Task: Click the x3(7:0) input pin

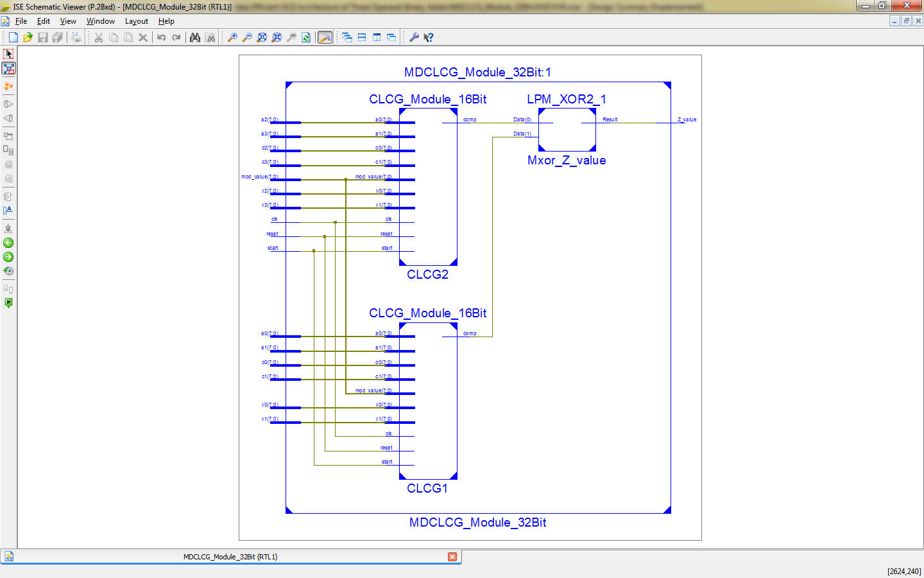Action: pyautogui.click(x=269, y=205)
